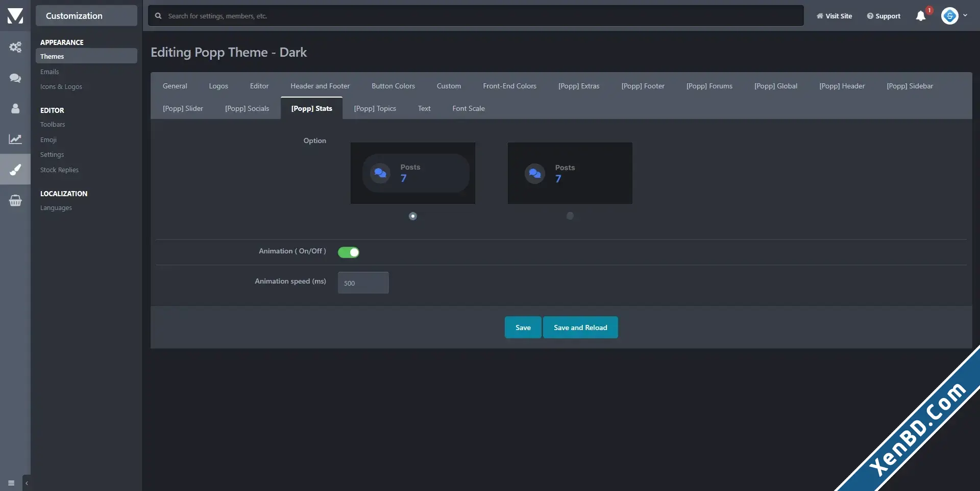Open the Font Scale tab
Image resolution: width=980 pixels, height=491 pixels.
click(x=469, y=108)
